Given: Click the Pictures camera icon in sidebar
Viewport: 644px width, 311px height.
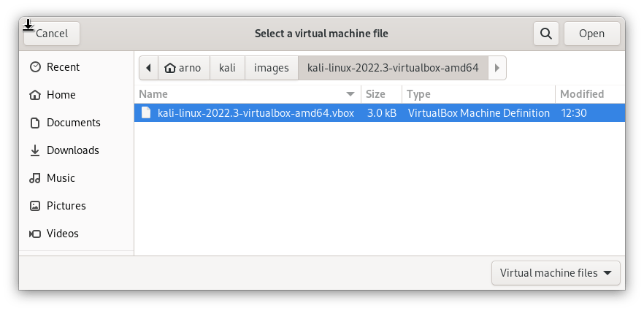Looking at the screenshot, I should click(x=34, y=206).
